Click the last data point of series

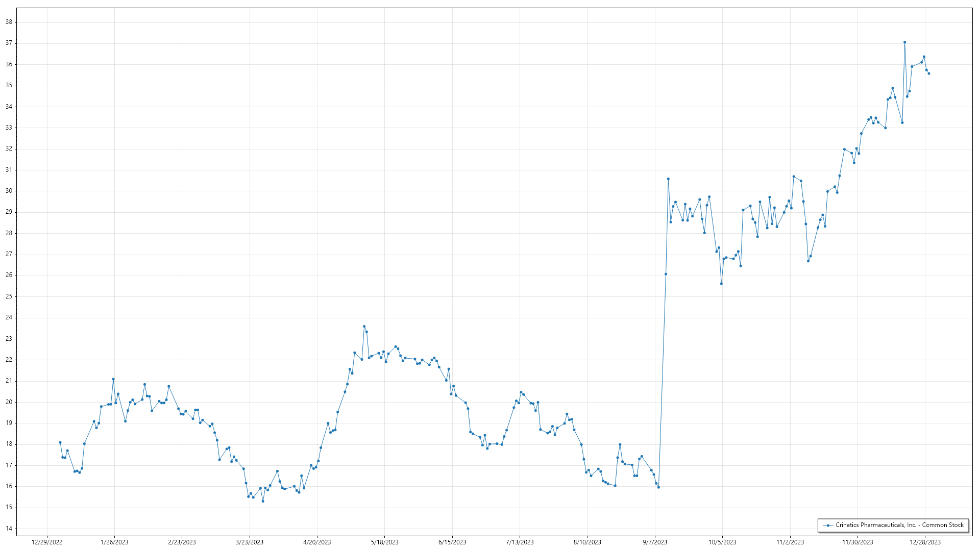point(928,73)
